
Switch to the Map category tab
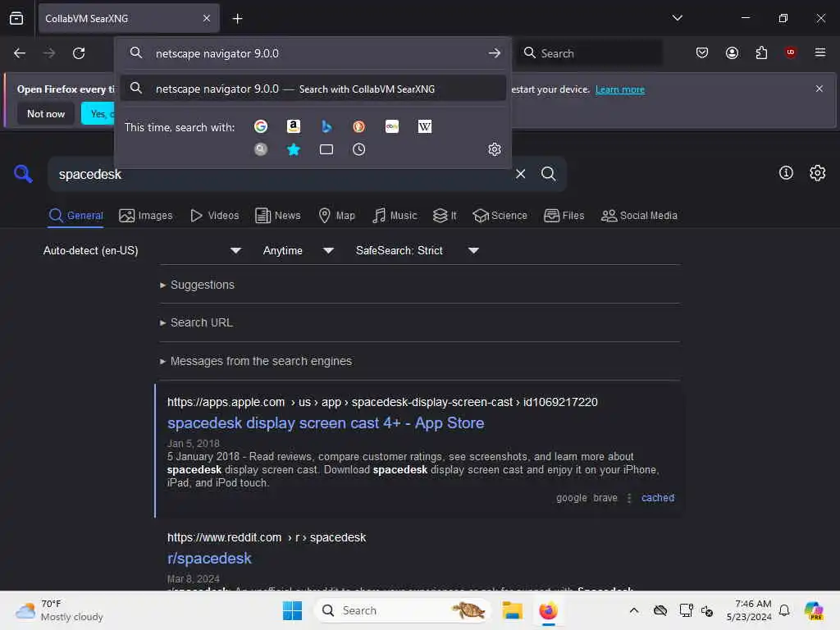[337, 216]
